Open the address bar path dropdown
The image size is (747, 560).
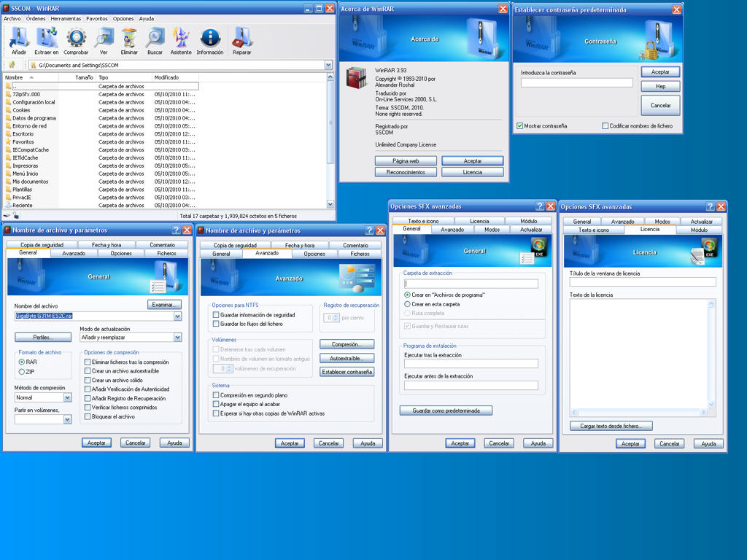pos(328,65)
